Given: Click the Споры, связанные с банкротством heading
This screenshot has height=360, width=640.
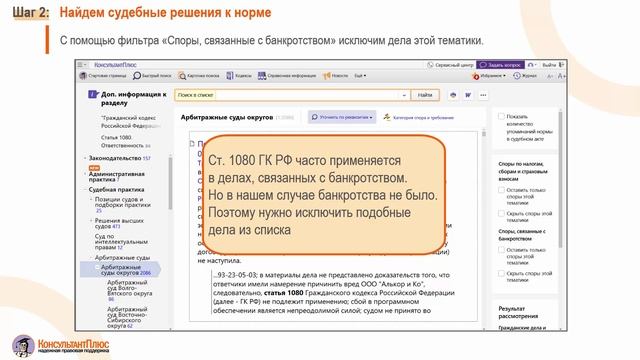Looking at the screenshot, I should pyautogui.click(x=522, y=235).
